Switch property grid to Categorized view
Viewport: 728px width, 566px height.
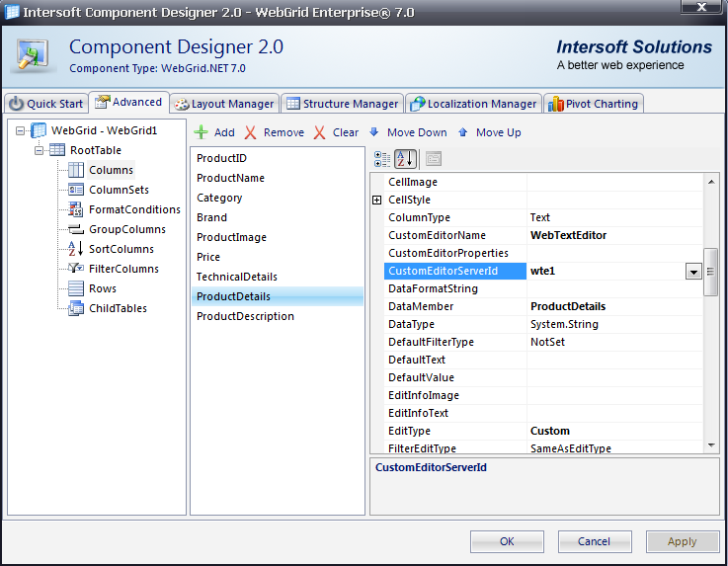tap(383, 159)
